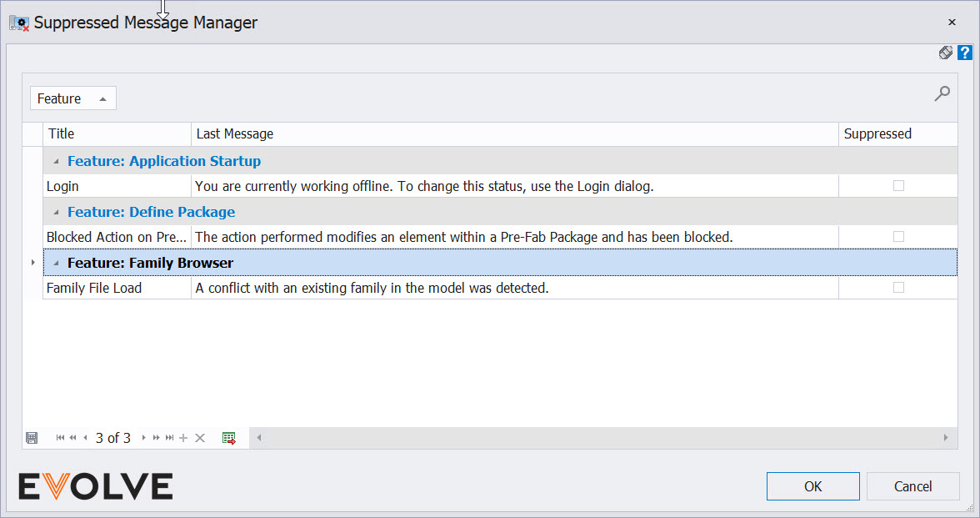980x518 pixels.
Task: Go to previous page in navigator
Action: (x=72, y=438)
